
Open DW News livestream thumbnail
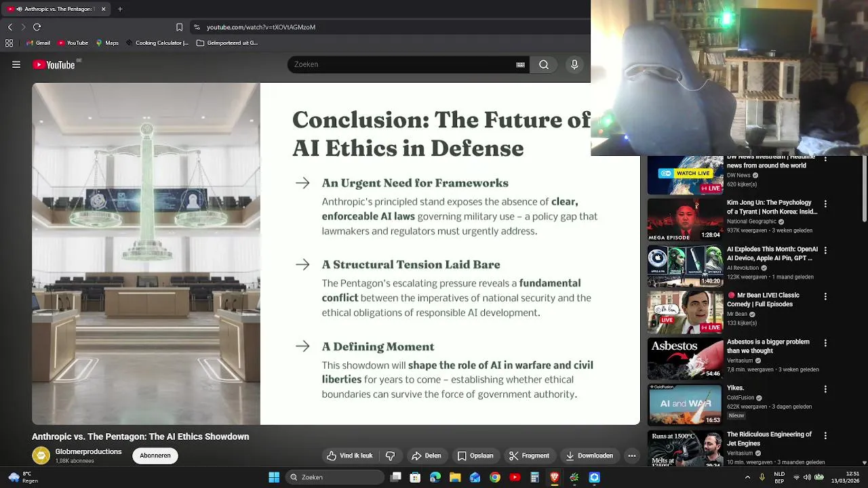685,176
